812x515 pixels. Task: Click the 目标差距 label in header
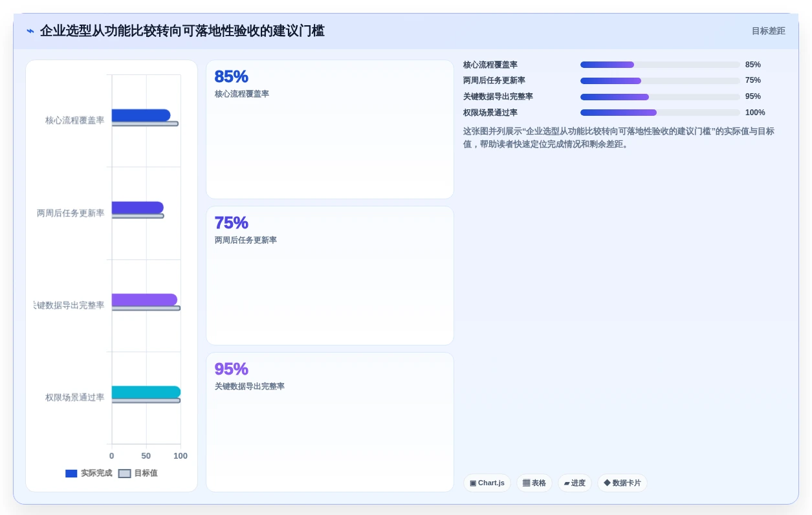click(x=768, y=31)
